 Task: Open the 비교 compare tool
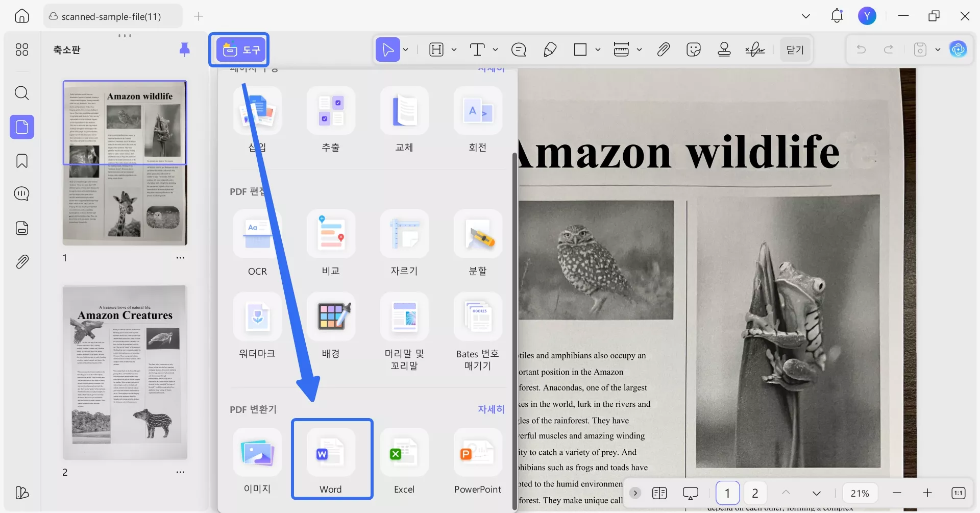pyautogui.click(x=331, y=244)
